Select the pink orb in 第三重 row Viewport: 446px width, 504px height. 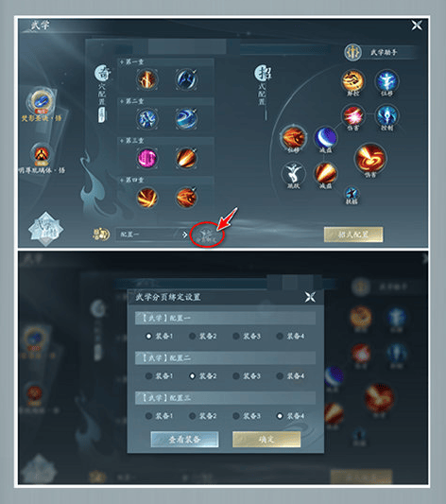tap(147, 158)
